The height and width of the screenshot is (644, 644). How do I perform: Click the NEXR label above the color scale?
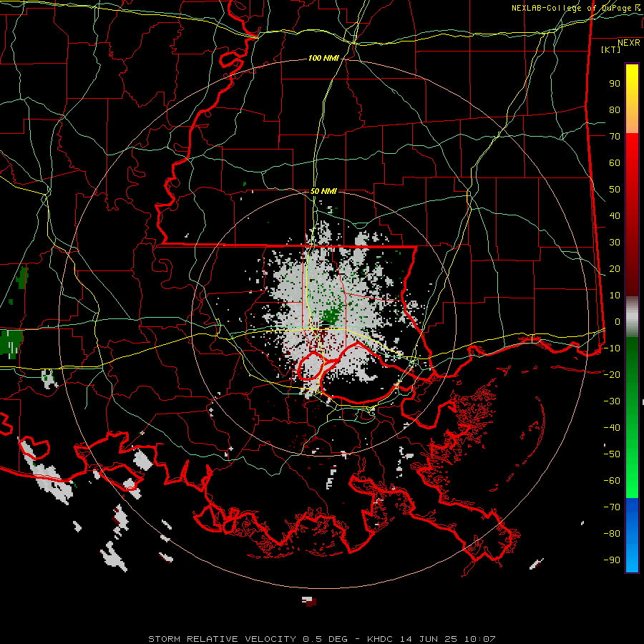pyautogui.click(x=628, y=43)
